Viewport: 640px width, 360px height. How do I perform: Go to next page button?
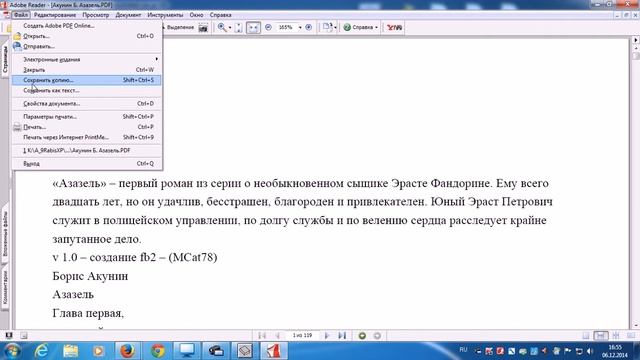pos(327,336)
